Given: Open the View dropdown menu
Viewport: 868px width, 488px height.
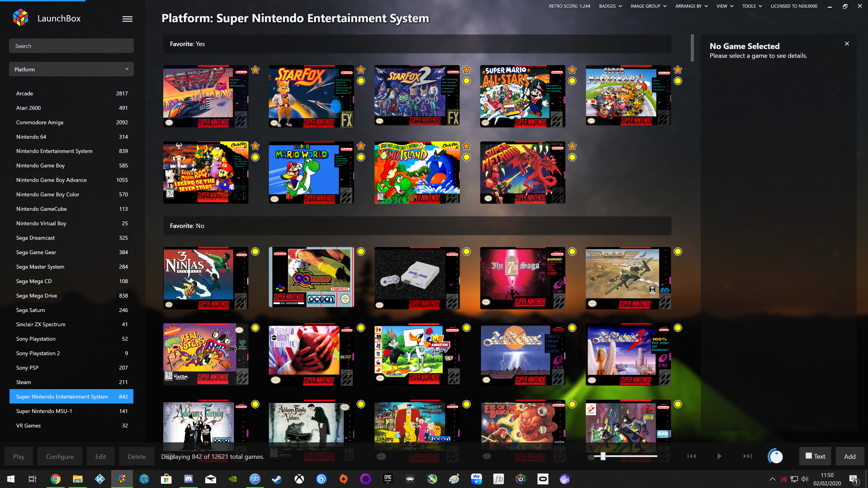Looking at the screenshot, I should (x=725, y=6).
